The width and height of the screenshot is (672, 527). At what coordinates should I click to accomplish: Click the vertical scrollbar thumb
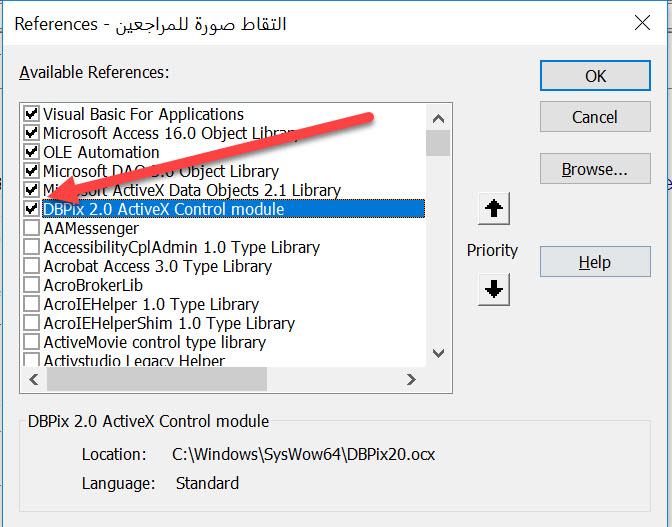tap(438, 143)
